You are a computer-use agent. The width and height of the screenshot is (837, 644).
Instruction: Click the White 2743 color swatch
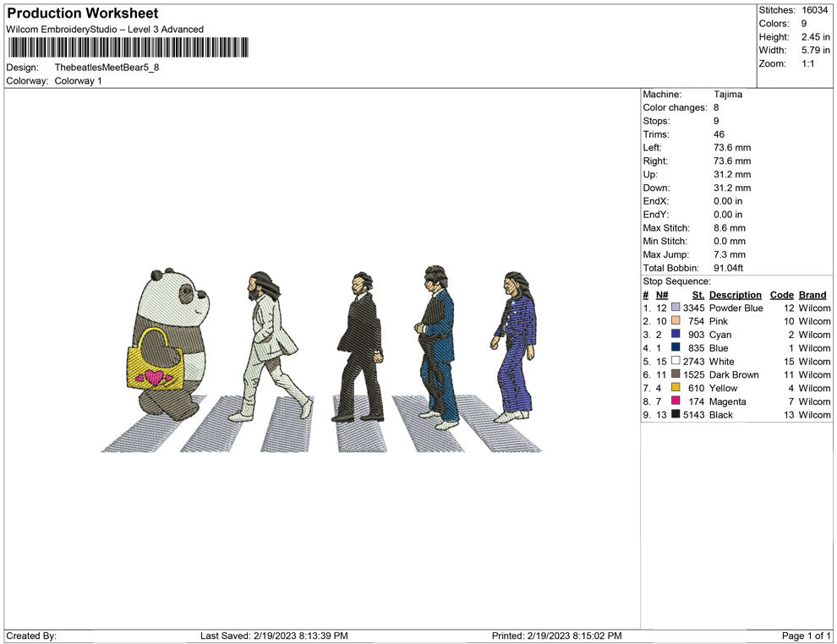tap(676, 361)
